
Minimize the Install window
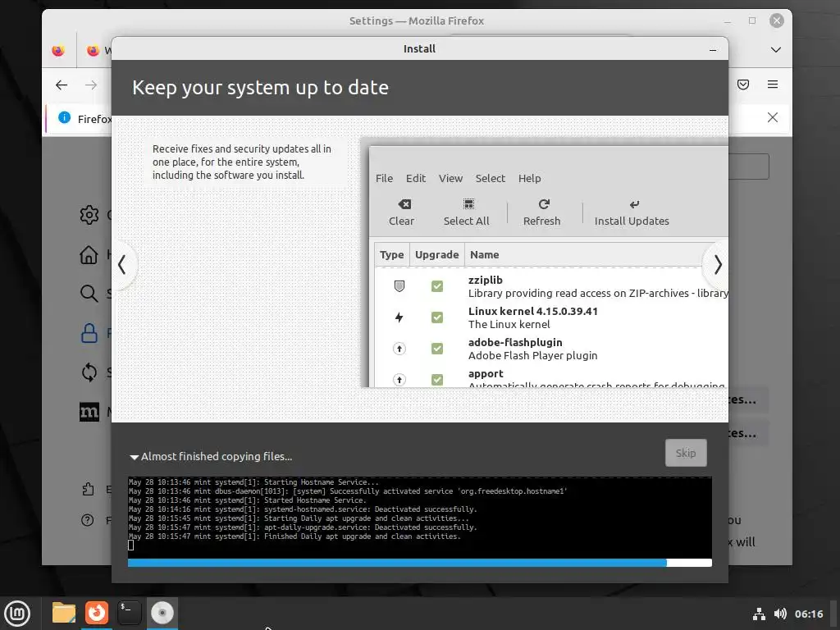[x=713, y=49]
